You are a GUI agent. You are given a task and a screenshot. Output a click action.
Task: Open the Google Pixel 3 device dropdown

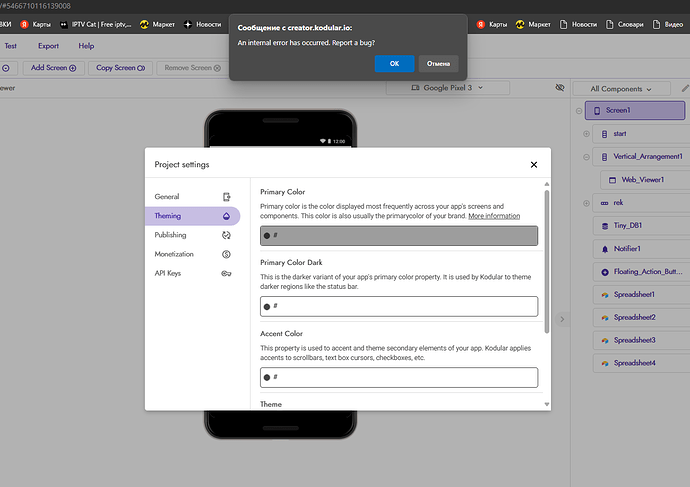448,88
